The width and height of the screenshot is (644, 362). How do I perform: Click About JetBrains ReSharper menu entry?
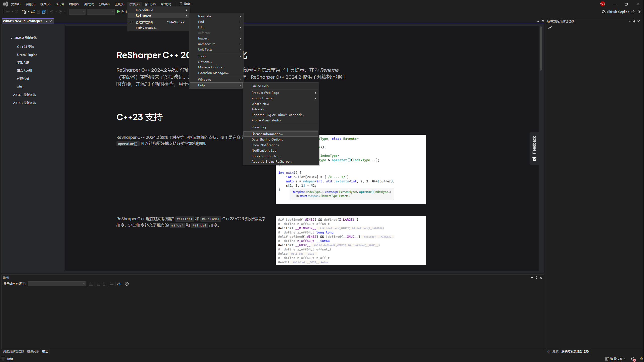point(272,161)
